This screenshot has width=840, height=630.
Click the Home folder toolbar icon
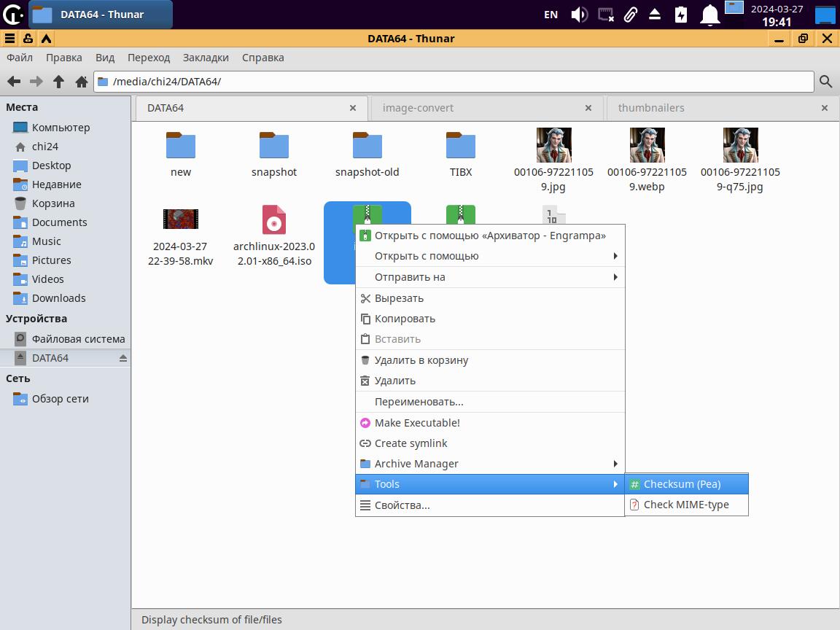tap(82, 82)
